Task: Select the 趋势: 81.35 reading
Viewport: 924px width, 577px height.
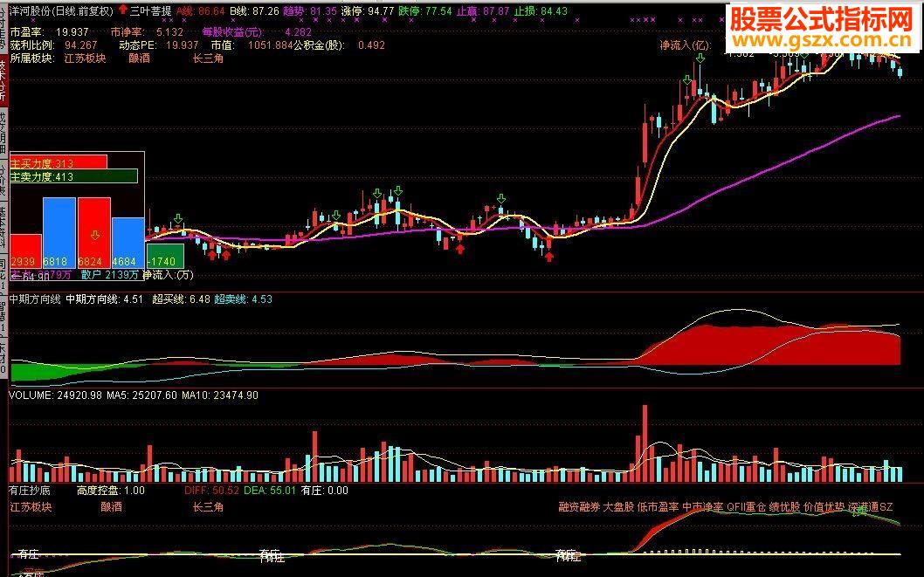Action: (x=310, y=10)
